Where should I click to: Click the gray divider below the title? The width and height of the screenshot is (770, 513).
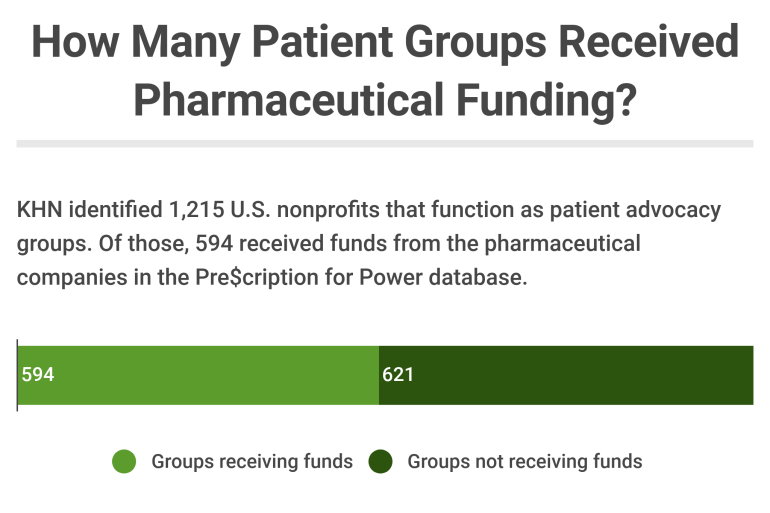click(x=385, y=144)
